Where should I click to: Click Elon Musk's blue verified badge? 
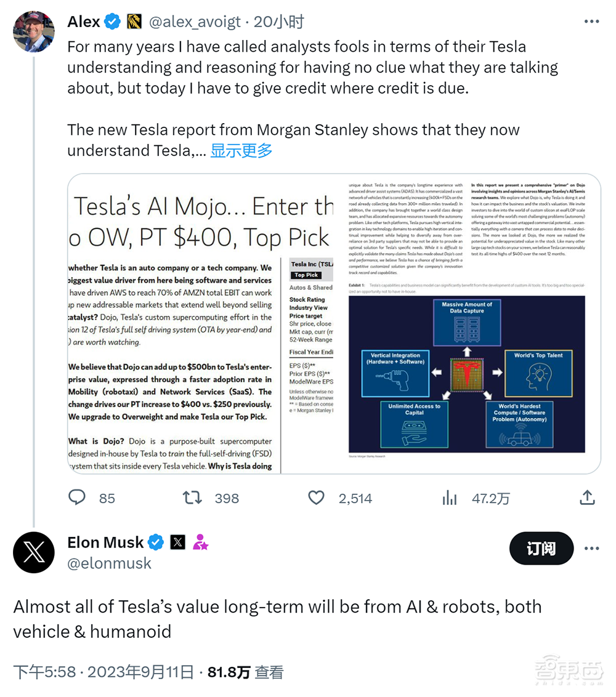(x=156, y=542)
